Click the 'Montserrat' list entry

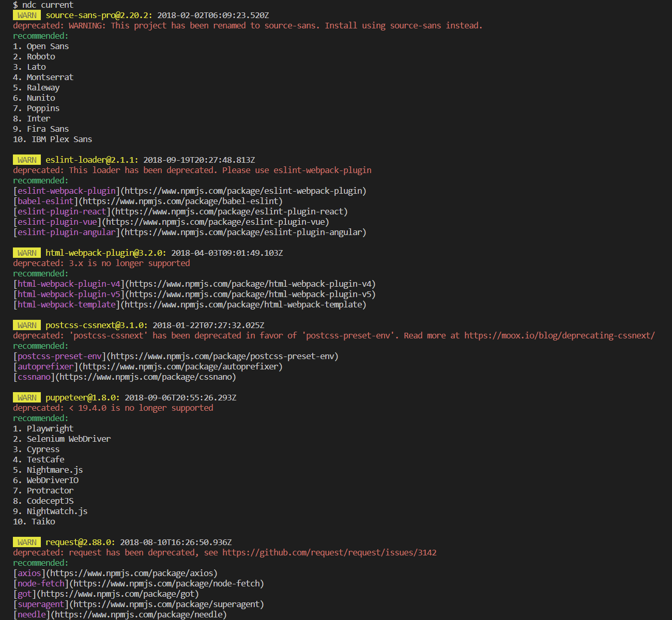(50, 78)
